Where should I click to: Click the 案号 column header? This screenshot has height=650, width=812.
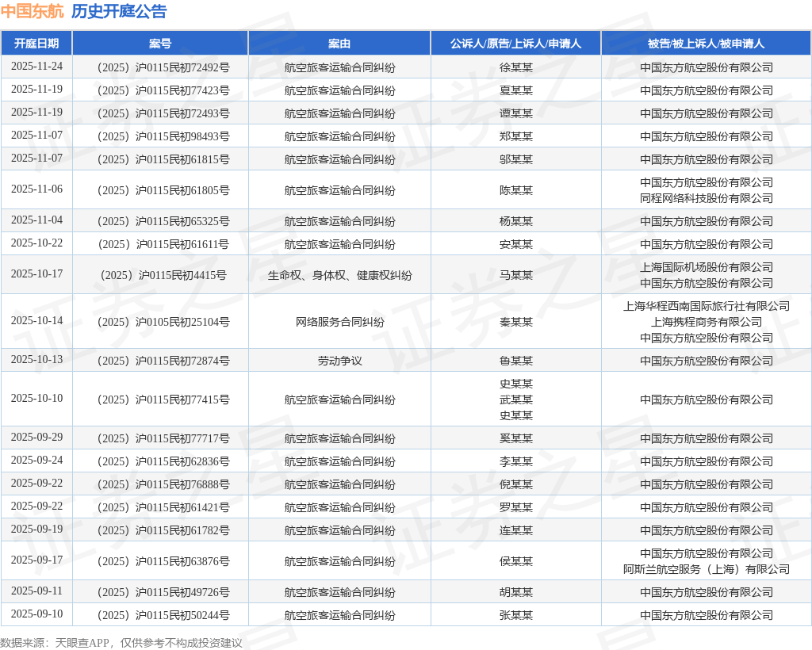pos(160,44)
